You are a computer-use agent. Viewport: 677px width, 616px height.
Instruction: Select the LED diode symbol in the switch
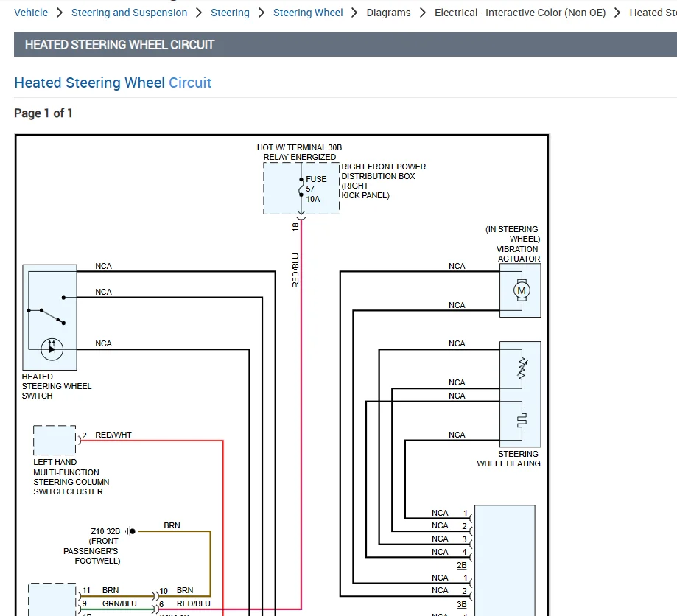pyautogui.click(x=52, y=349)
